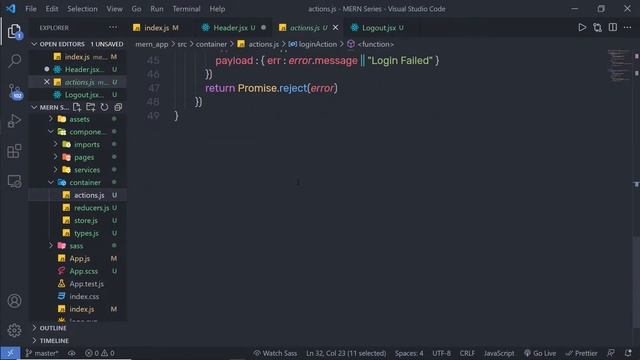640x360 pixels.
Task: Open the Edit menu
Action: click(52, 9)
